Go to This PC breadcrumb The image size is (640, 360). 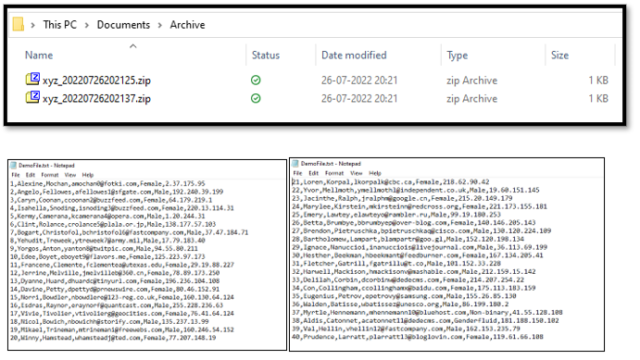point(60,25)
